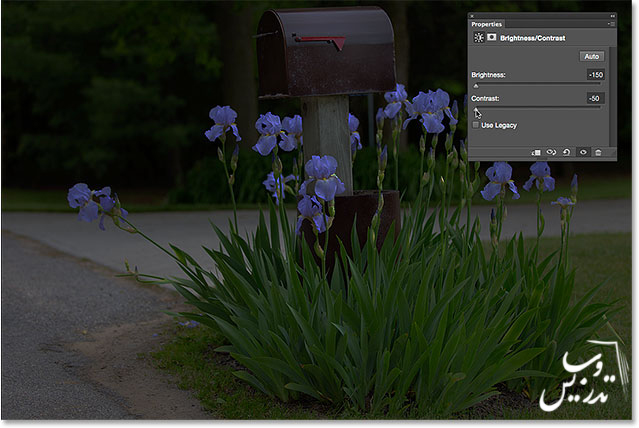Click the Brightness label text
This screenshot has width=639, height=428.
point(489,75)
